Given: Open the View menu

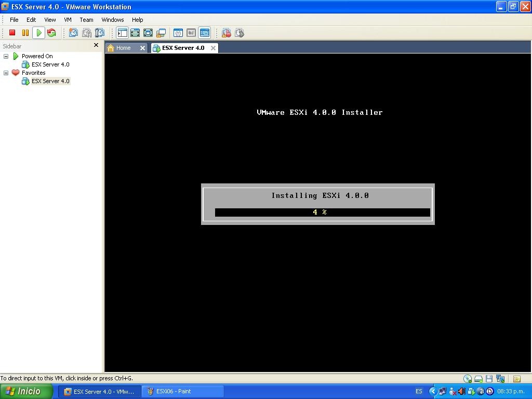Looking at the screenshot, I should point(50,20).
